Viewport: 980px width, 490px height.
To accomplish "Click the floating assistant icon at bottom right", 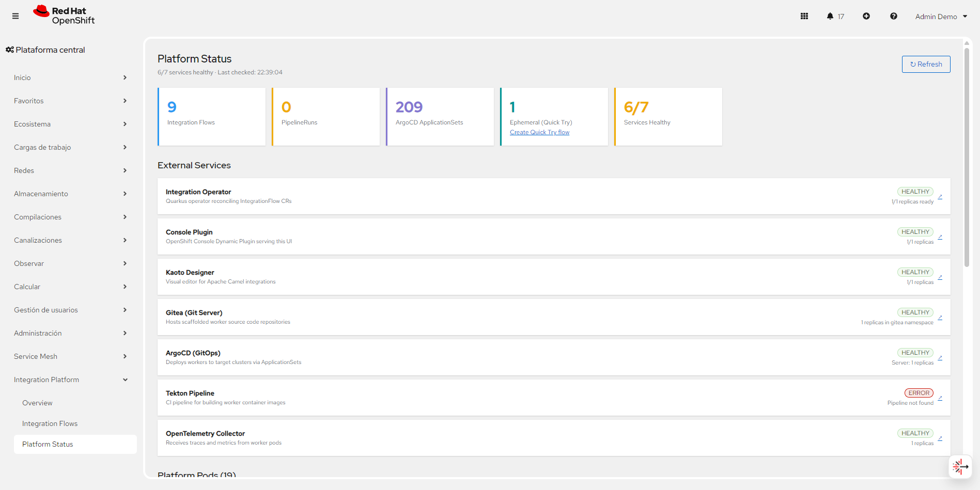I will [x=960, y=467].
